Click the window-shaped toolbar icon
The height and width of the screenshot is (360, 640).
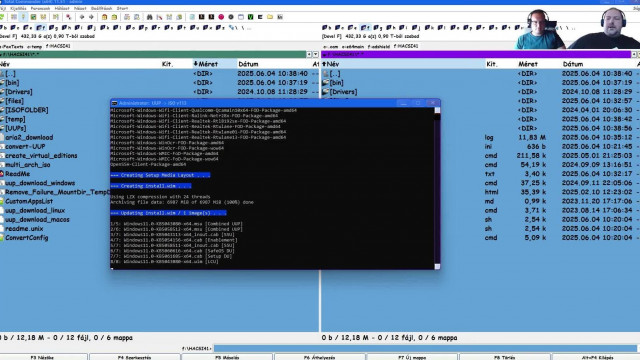(x=241, y=17)
